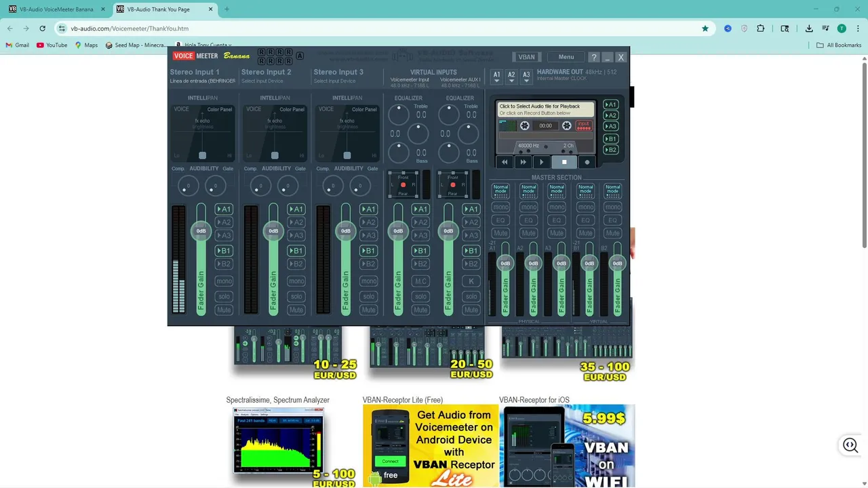868x488 pixels.
Task: Click to select audio file for playback
Action: pyautogui.click(x=546, y=109)
